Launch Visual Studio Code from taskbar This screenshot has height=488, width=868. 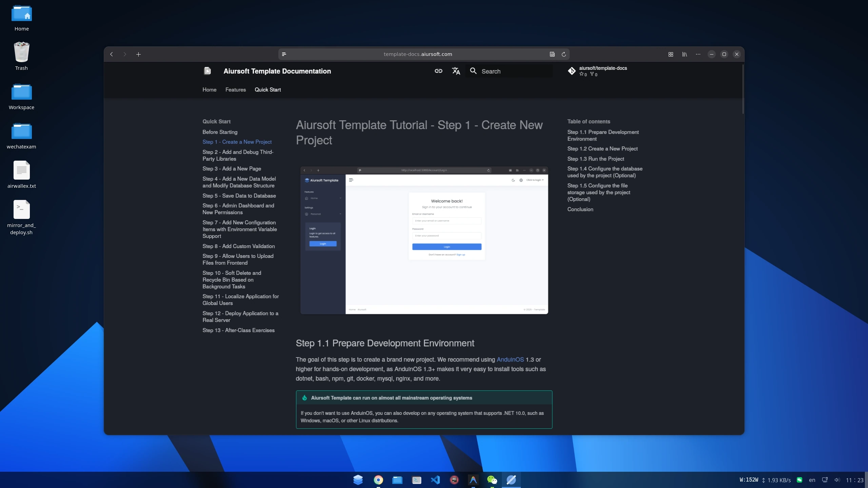(x=435, y=480)
